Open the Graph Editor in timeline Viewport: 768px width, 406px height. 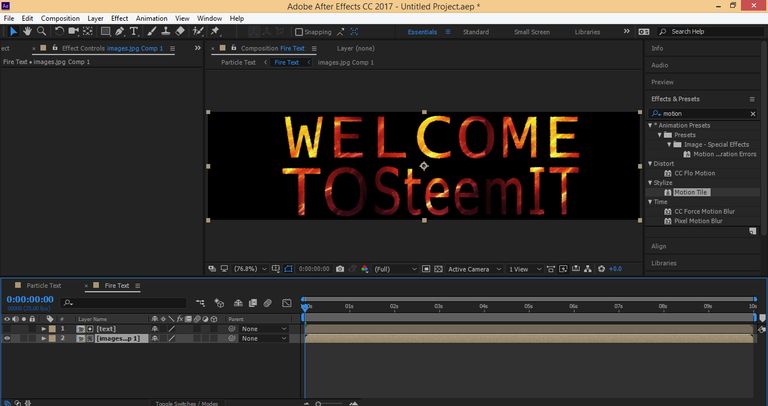287,303
